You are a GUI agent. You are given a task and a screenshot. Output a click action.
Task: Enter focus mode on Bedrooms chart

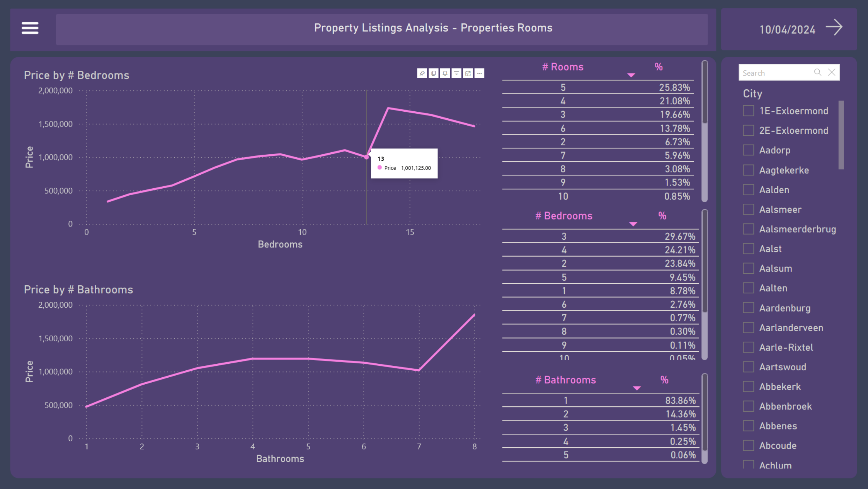(468, 73)
